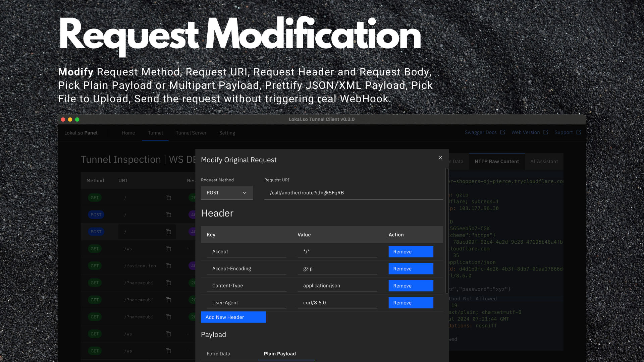This screenshot has width=644, height=362.
Task: Open Swagger Docs external link icon
Action: click(502, 132)
